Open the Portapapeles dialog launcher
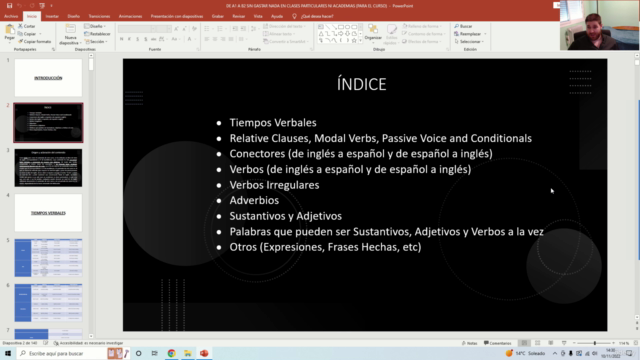This screenshot has height=360, width=640. point(53,49)
